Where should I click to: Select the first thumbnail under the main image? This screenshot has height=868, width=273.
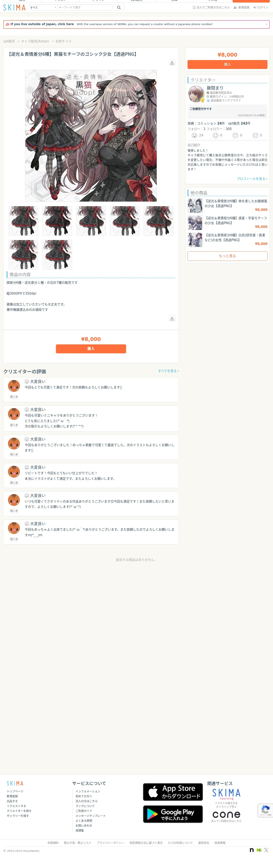point(23,221)
